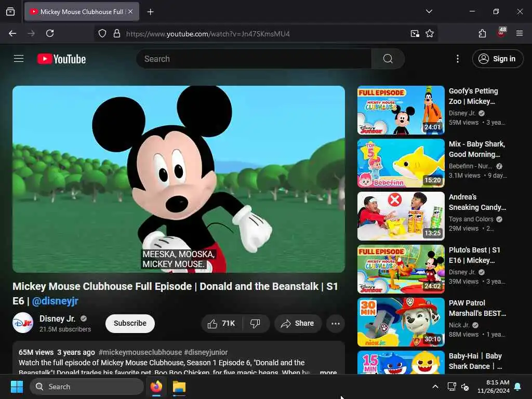The height and width of the screenshot is (399, 532).
Task: Go forward in browser history
Action: (31, 33)
